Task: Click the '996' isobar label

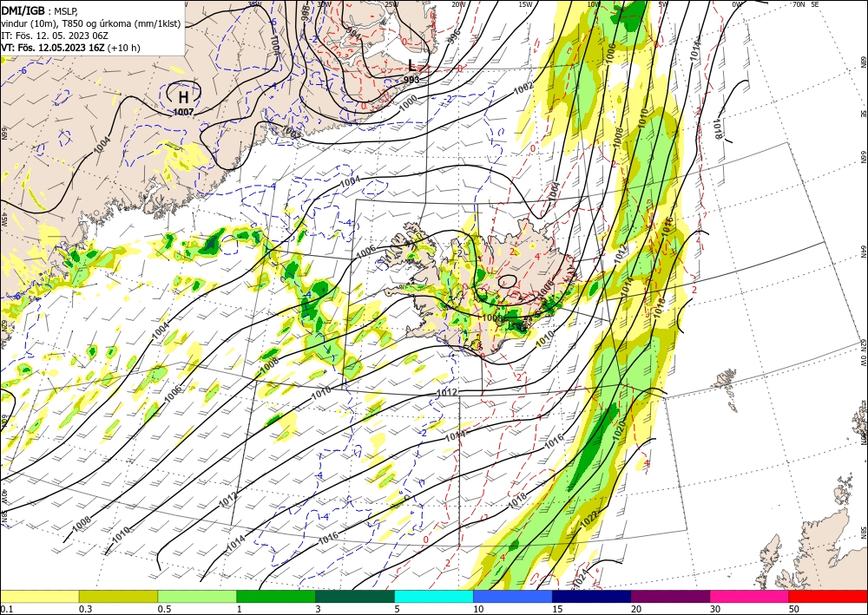Action: tap(453, 36)
